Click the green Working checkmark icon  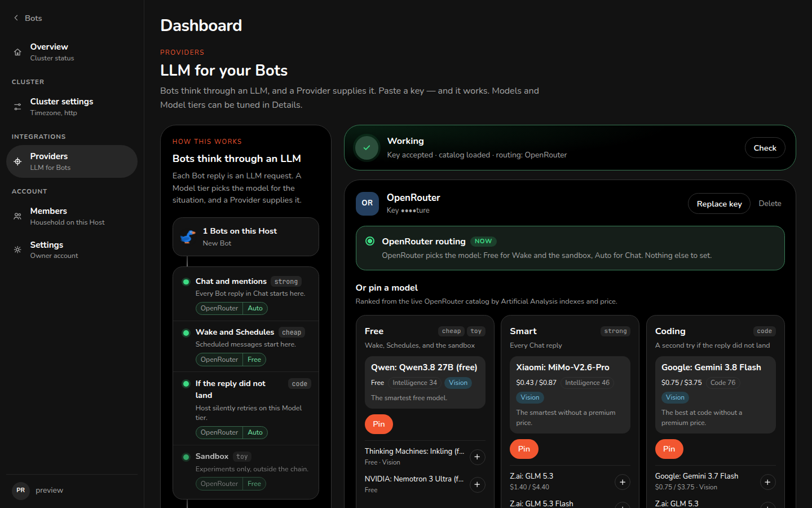367,148
